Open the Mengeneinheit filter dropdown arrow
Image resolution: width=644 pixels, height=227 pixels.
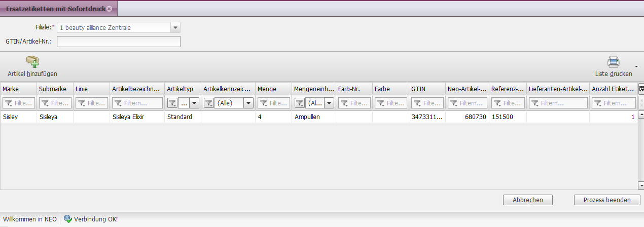click(x=329, y=103)
